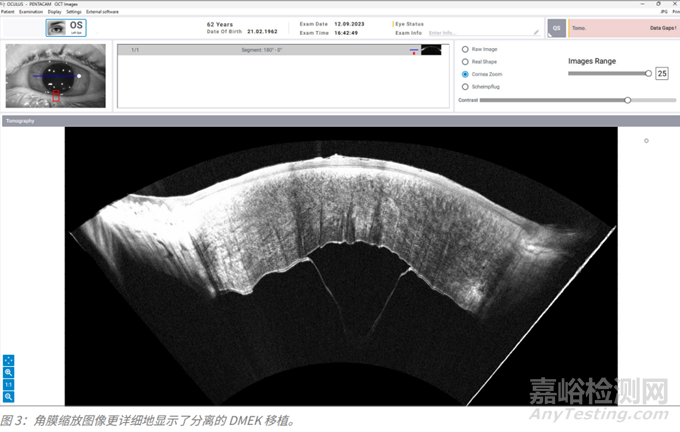
Task: Reset the view with the 1:1 icon
Action: pos(8,384)
